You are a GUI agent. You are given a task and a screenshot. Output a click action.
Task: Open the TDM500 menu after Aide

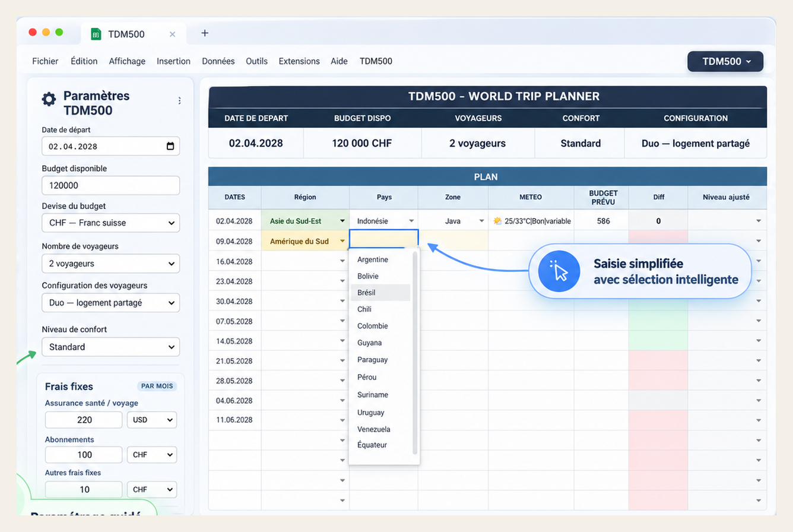coord(376,61)
